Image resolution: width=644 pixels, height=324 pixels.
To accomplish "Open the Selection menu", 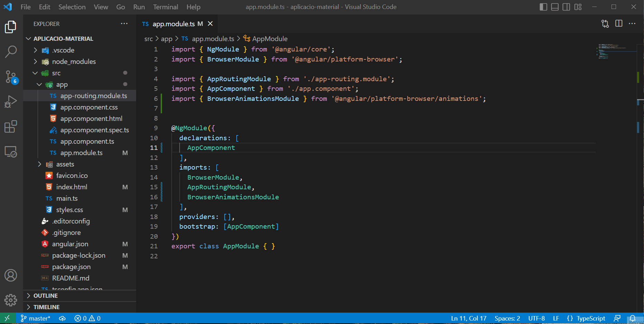I will tap(72, 7).
